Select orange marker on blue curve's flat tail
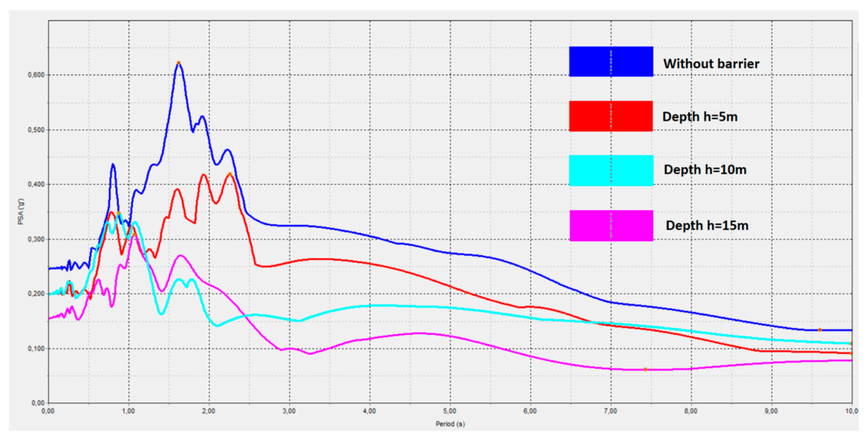This screenshot has height=440, width=868. point(820,330)
